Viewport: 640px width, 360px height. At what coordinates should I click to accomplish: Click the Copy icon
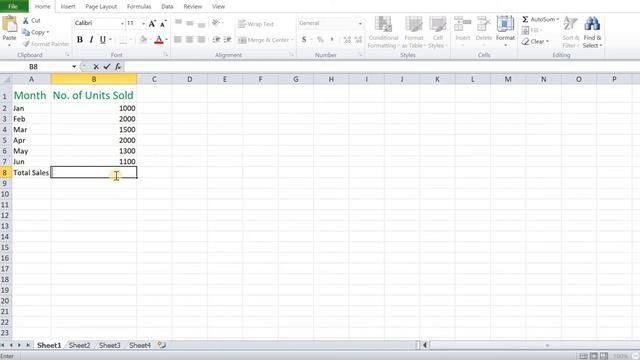[x=26, y=32]
